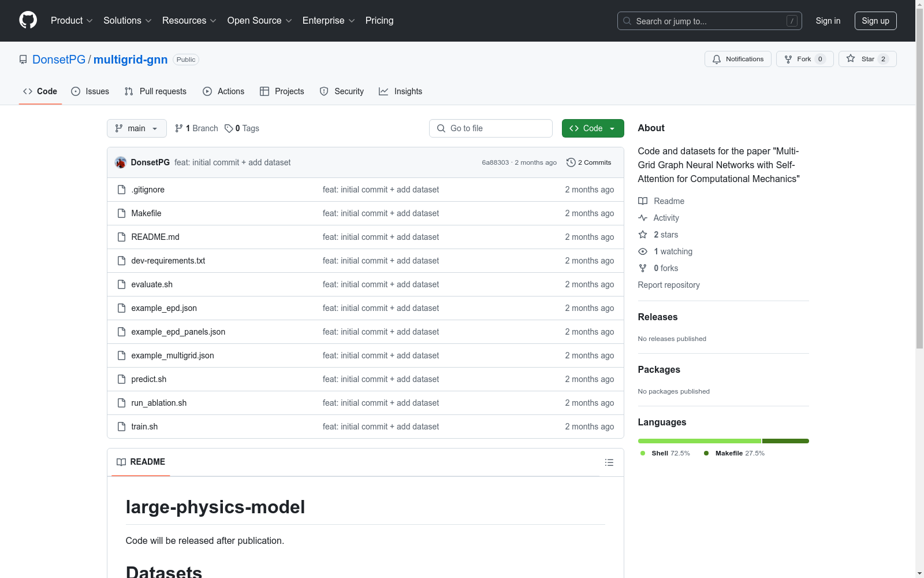924x578 pixels.
Task: Select the Code tab
Action: (40, 91)
